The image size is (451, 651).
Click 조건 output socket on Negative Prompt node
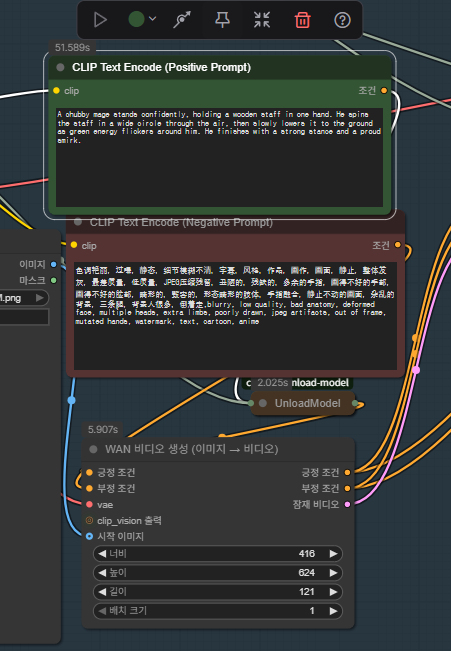tap(397, 245)
